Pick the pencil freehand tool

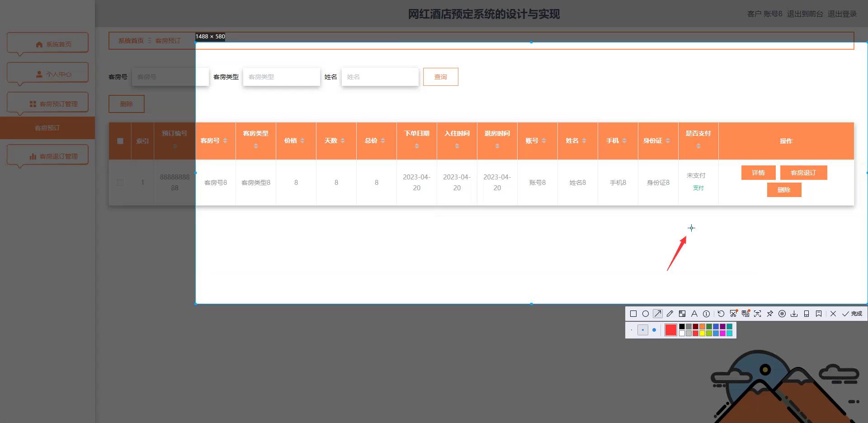point(670,314)
